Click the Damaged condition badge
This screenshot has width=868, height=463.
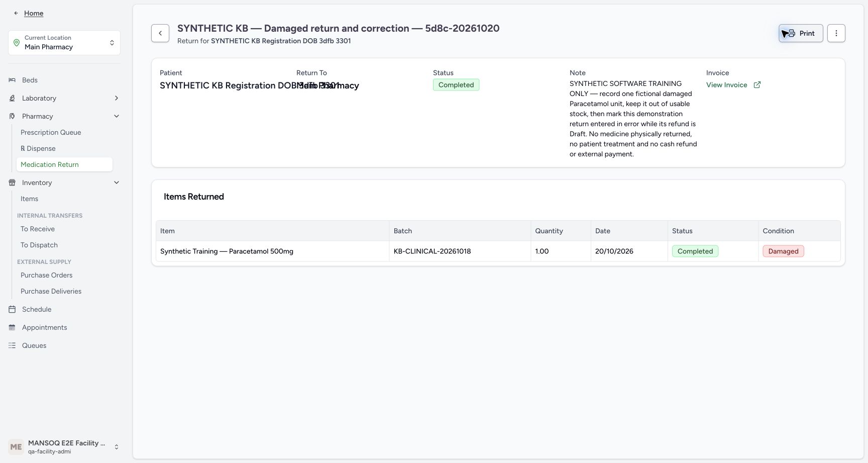(x=783, y=251)
